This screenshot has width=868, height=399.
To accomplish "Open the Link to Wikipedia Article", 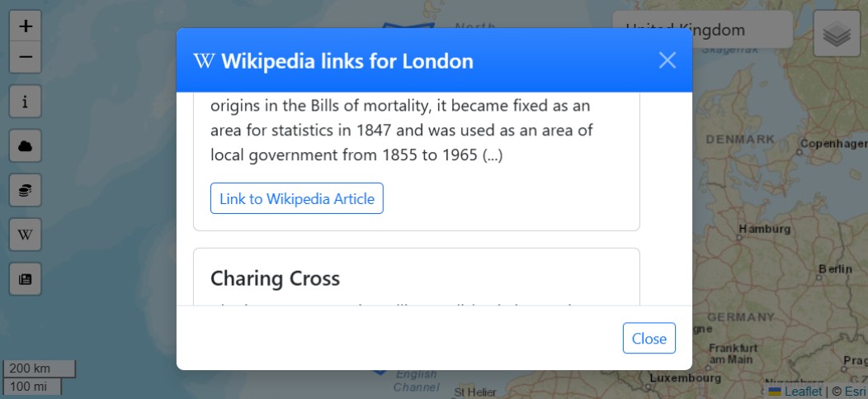I will (x=297, y=199).
